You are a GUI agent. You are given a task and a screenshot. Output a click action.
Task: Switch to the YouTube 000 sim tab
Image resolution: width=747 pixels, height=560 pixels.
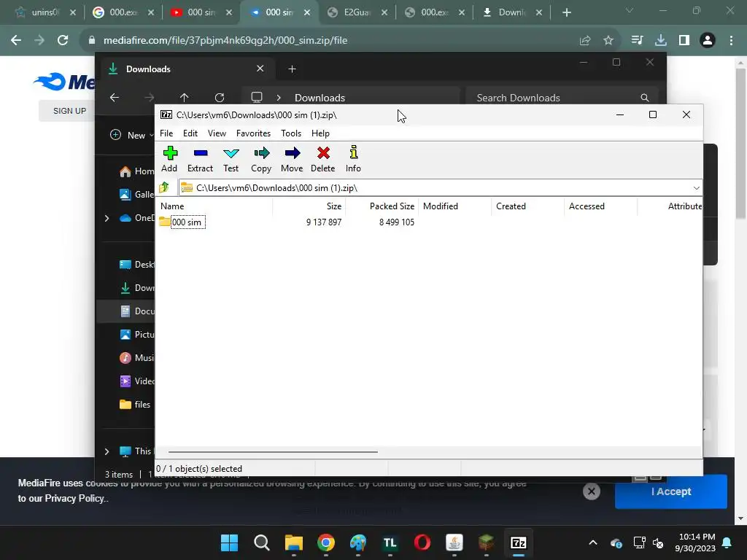(x=201, y=12)
